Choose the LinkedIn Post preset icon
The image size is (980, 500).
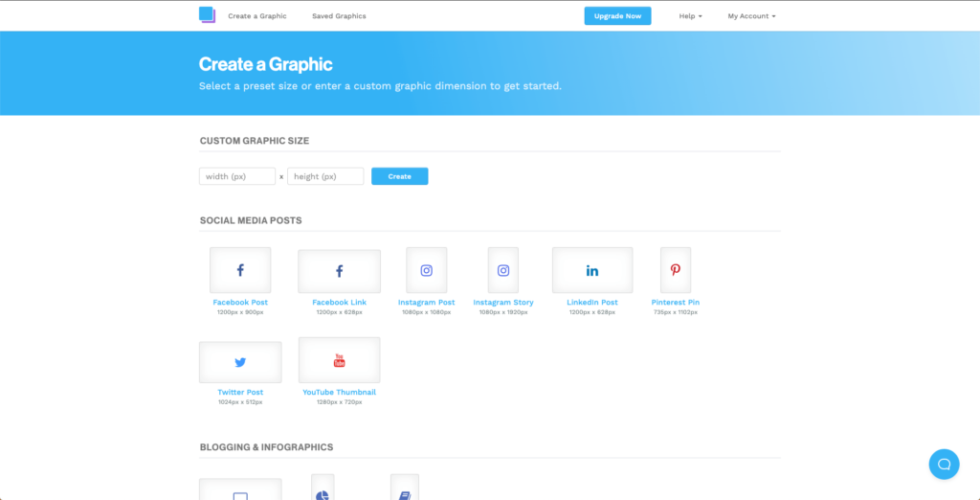[592, 270]
